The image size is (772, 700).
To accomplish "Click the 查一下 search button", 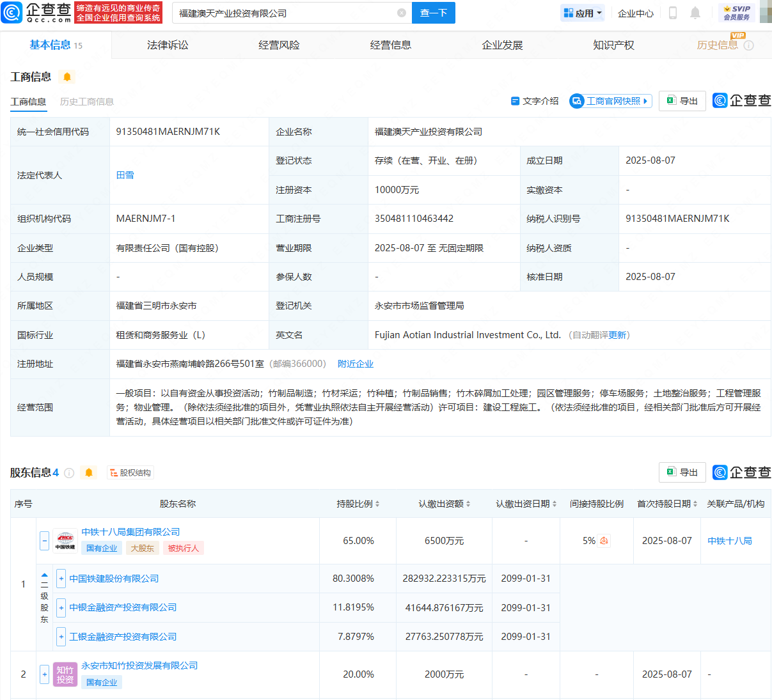I will pos(434,13).
